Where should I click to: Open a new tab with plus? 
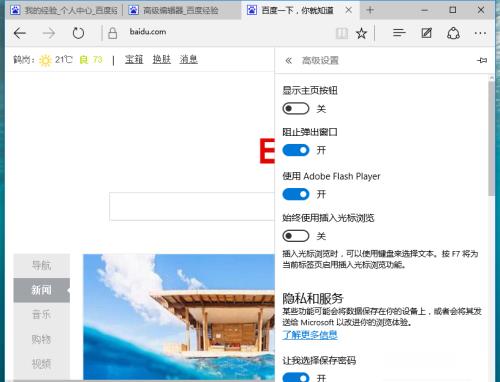pos(370,10)
